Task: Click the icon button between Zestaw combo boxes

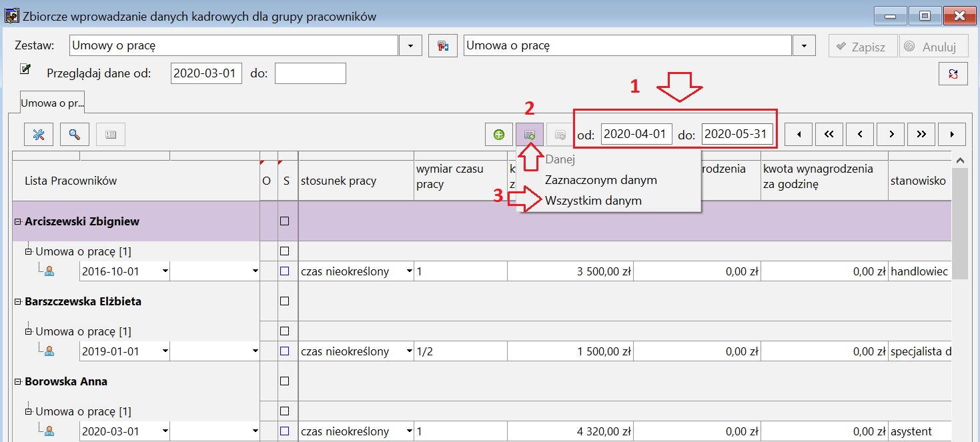Action: pos(442,46)
